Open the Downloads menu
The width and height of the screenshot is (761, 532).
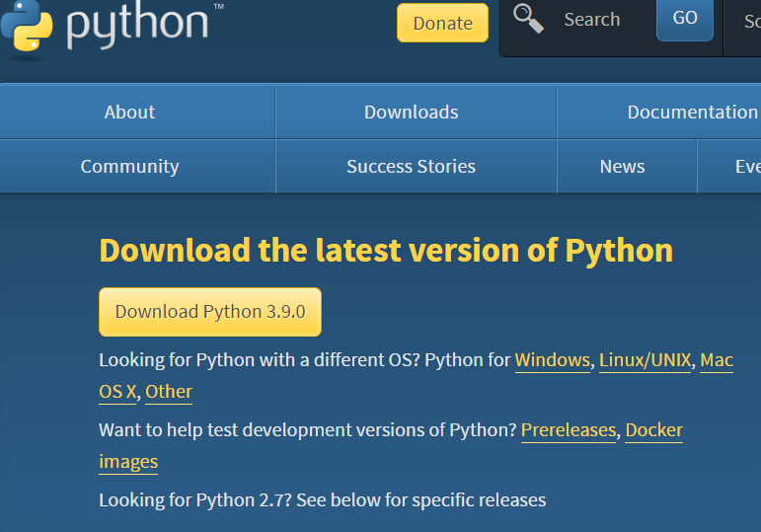(416, 113)
